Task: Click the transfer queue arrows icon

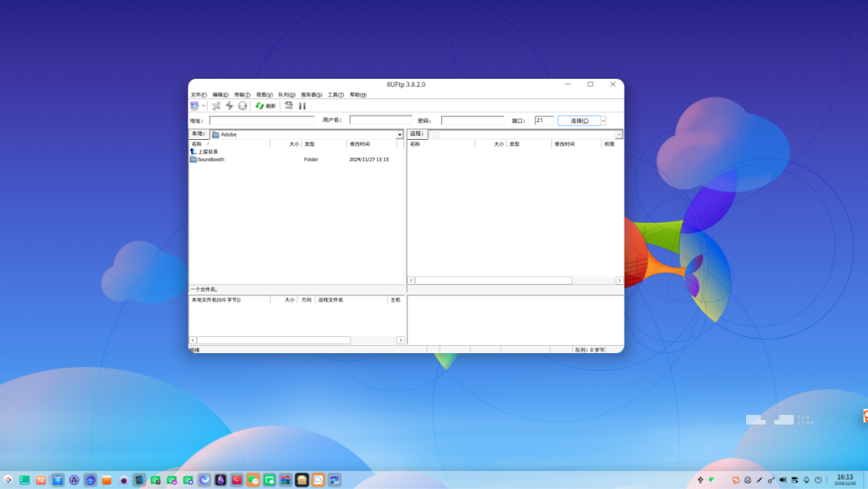Action: (x=289, y=105)
